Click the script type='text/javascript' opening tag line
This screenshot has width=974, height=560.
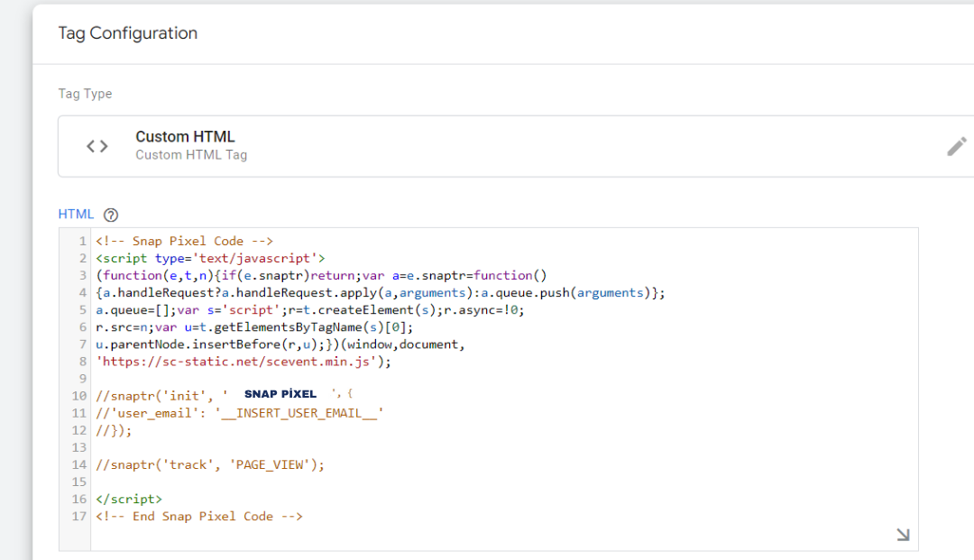tap(210, 258)
